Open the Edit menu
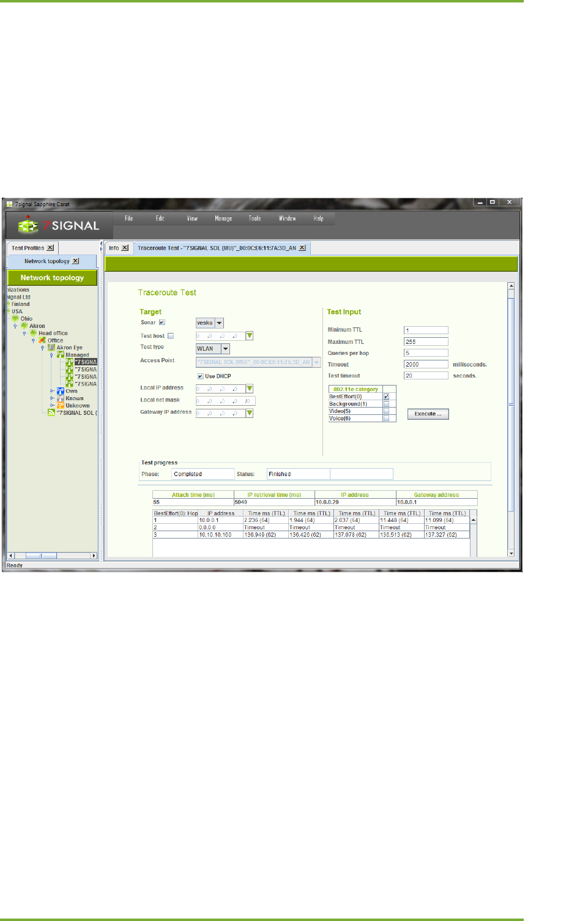The width and height of the screenshot is (588, 921). (x=160, y=218)
